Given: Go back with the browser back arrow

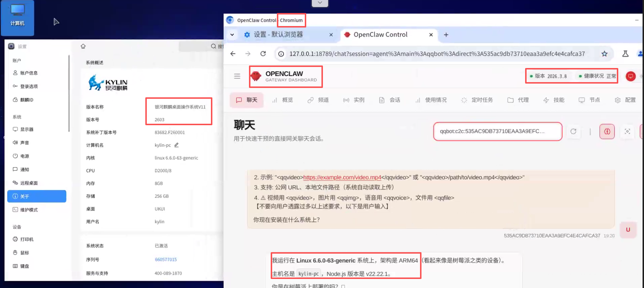Looking at the screenshot, I should click(x=233, y=54).
